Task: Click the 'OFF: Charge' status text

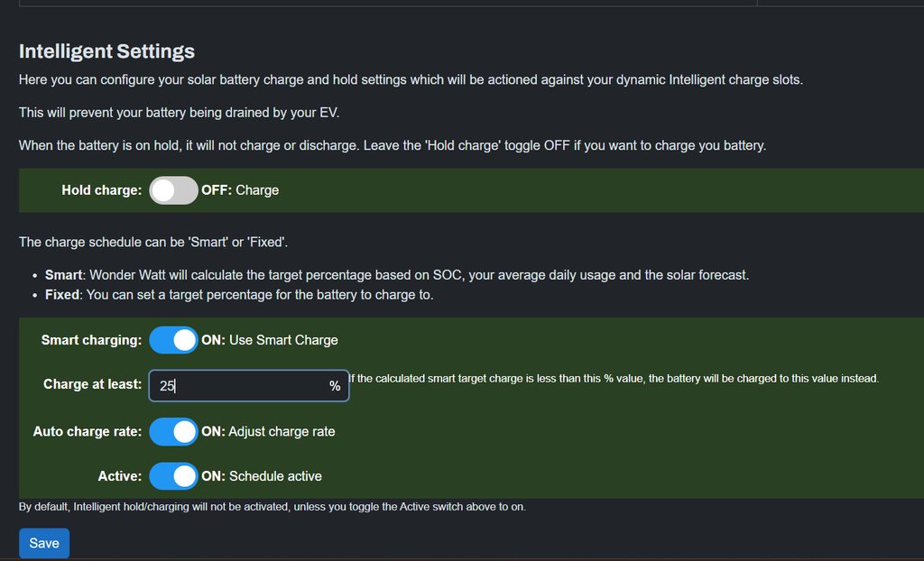Action: 240,190
